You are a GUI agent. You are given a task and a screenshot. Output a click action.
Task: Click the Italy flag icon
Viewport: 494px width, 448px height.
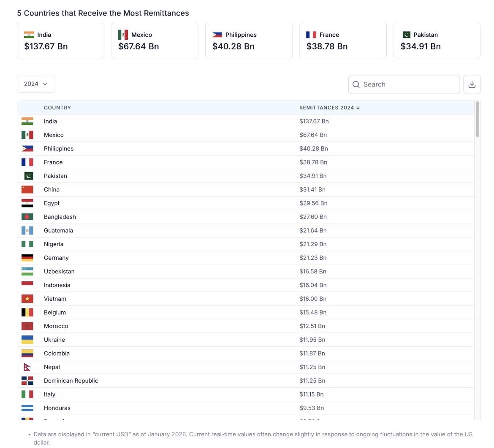(x=27, y=394)
